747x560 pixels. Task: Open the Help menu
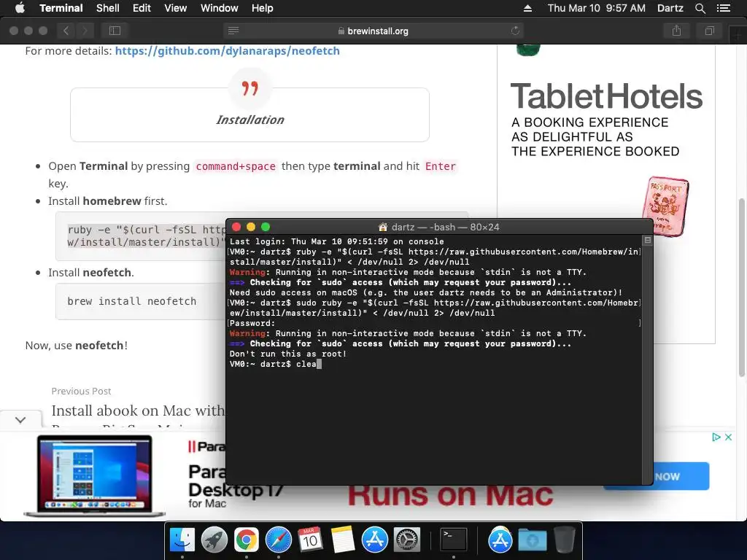[263, 8]
